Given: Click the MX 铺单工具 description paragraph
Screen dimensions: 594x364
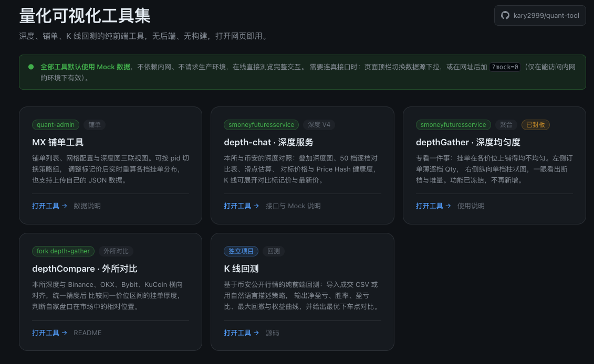Looking at the screenshot, I should tap(111, 169).
